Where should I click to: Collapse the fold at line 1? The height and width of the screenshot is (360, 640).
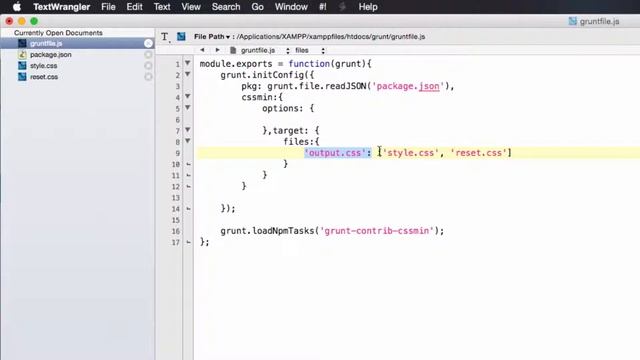pos(188,63)
